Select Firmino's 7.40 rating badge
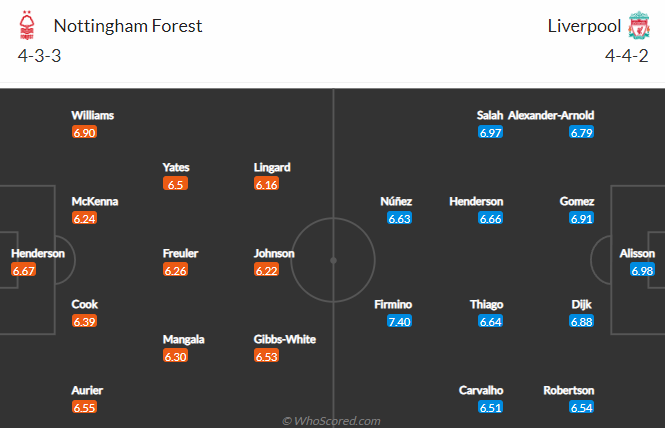The width and height of the screenshot is (665, 428). pos(399,322)
